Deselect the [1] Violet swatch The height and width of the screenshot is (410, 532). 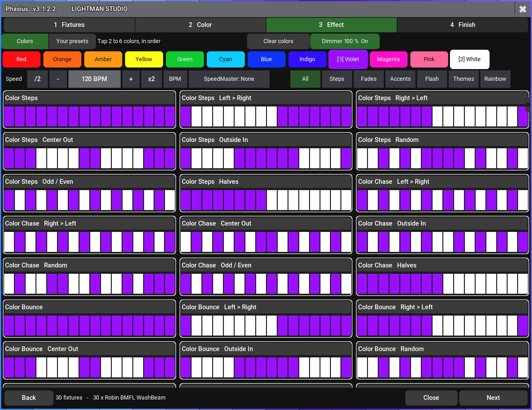[x=348, y=59]
